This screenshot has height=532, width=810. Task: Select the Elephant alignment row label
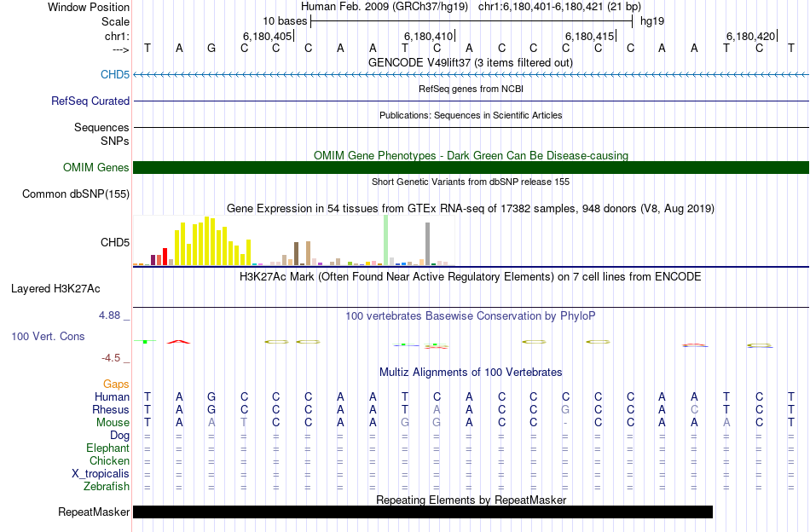click(x=107, y=448)
